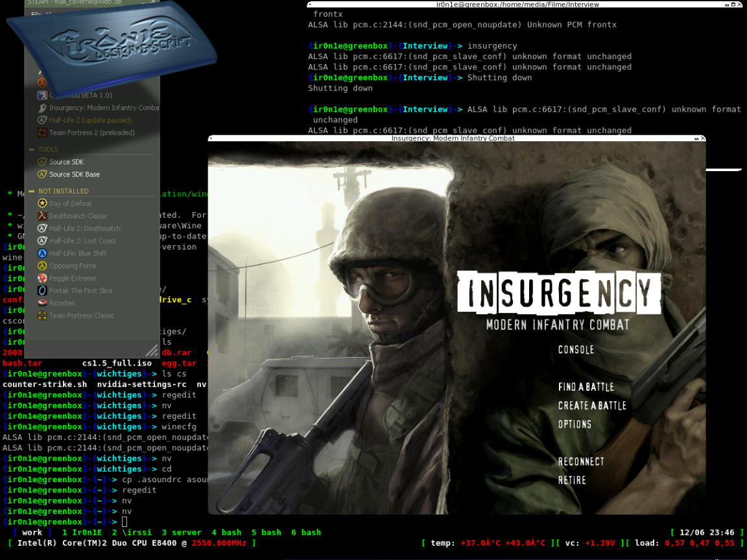Open OPTIONS in Insurgency menu

pos(575,424)
